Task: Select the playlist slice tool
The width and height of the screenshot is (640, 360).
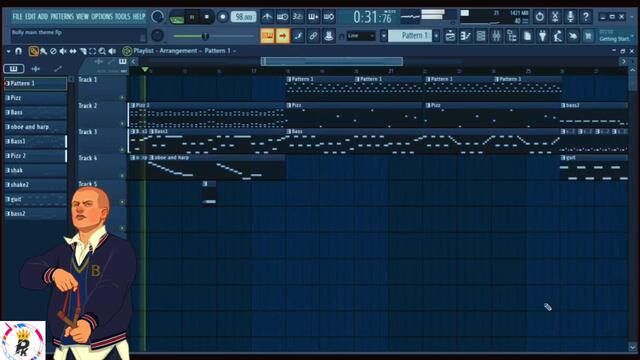Action: pyautogui.click(x=83, y=51)
